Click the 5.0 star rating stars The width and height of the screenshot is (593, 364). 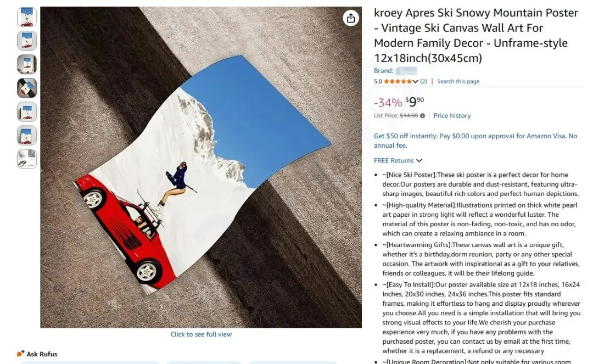click(x=398, y=81)
